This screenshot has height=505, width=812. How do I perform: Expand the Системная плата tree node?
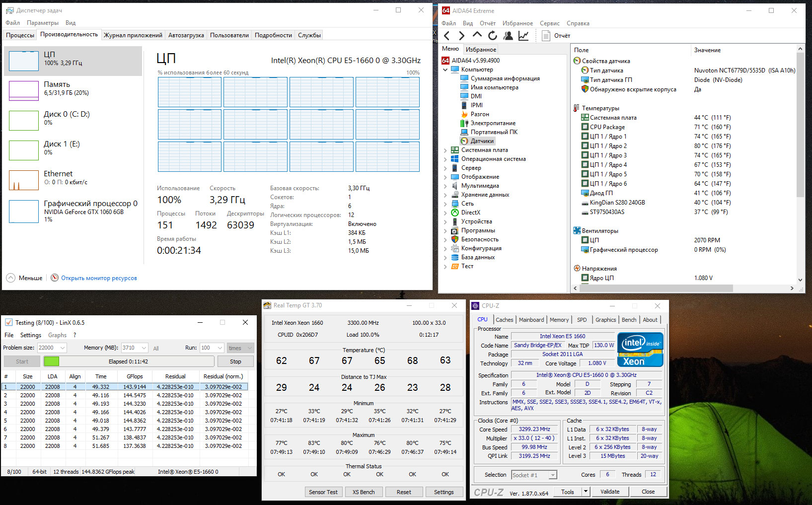445,150
